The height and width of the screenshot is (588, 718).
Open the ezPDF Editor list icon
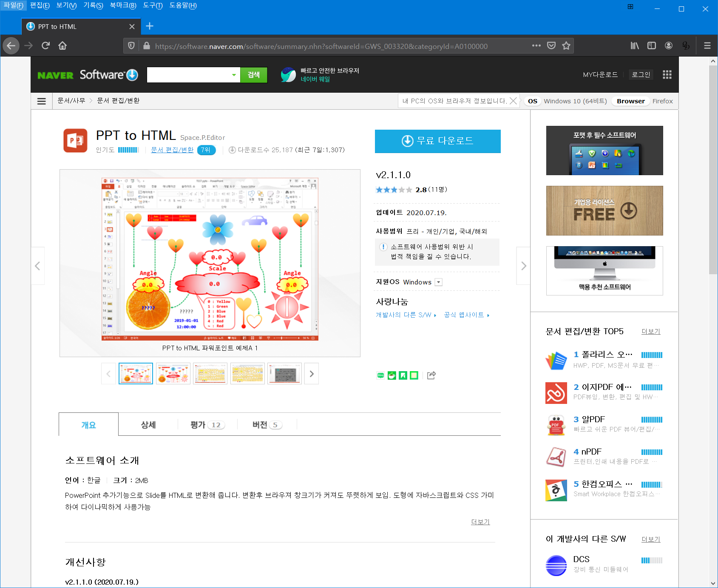pyautogui.click(x=556, y=393)
